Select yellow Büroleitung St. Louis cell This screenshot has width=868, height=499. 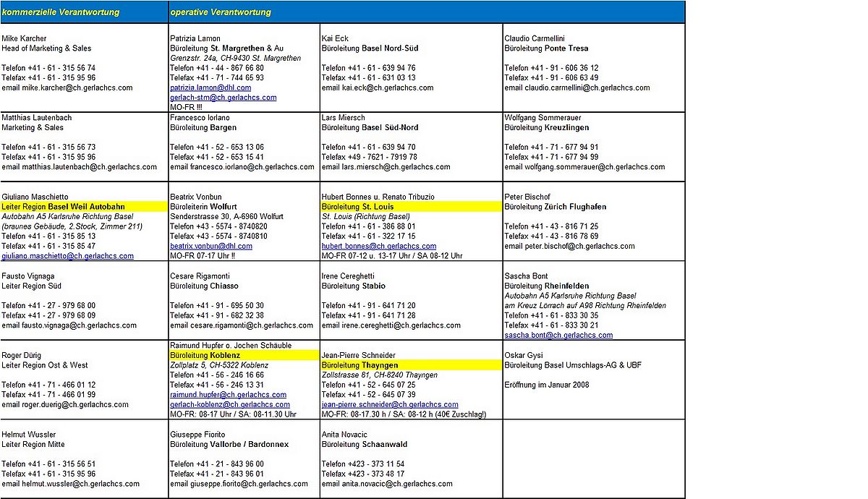412,207
